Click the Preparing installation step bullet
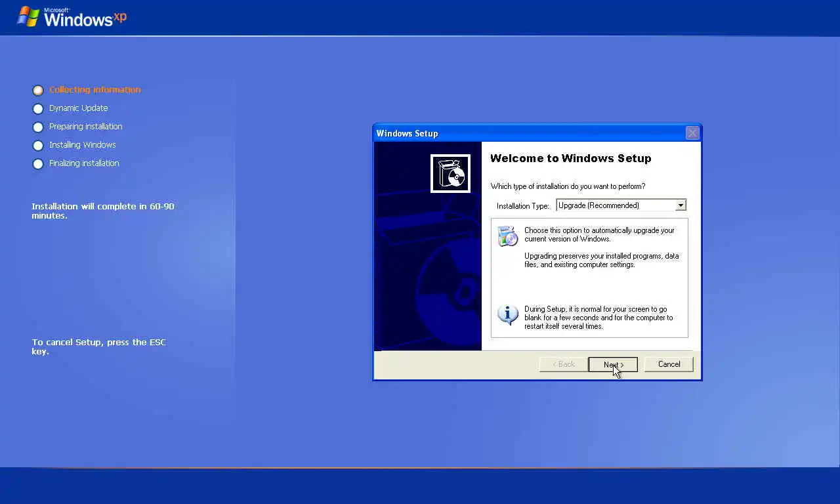 [38, 127]
